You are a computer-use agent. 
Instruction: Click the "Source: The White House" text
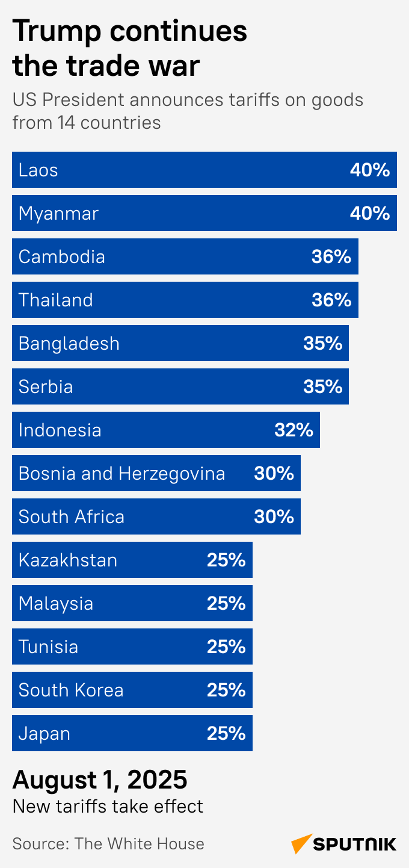pos(108,844)
